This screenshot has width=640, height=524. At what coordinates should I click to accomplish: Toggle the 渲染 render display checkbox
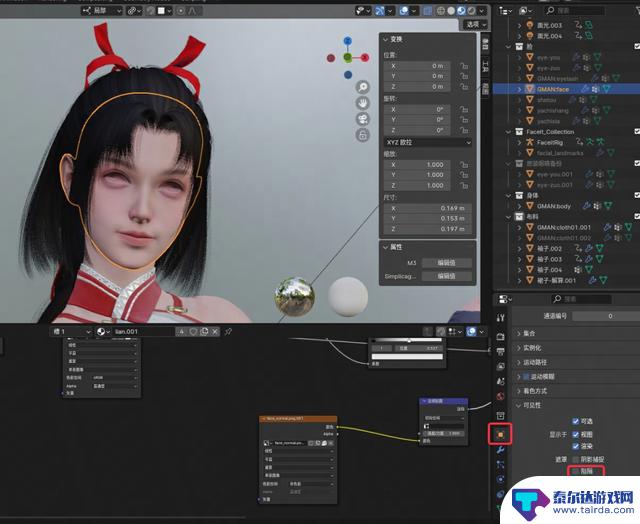point(576,446)
